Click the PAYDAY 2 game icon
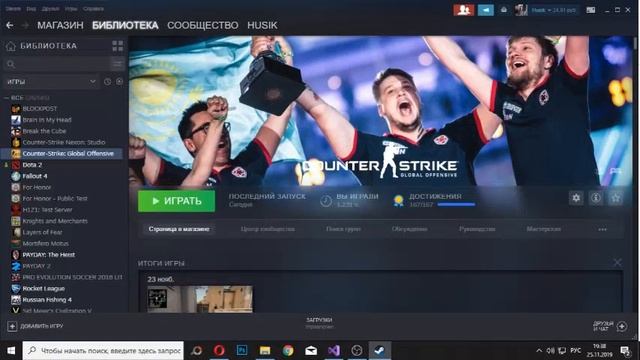Screen dimensions: 640x360 pos(16,266)
